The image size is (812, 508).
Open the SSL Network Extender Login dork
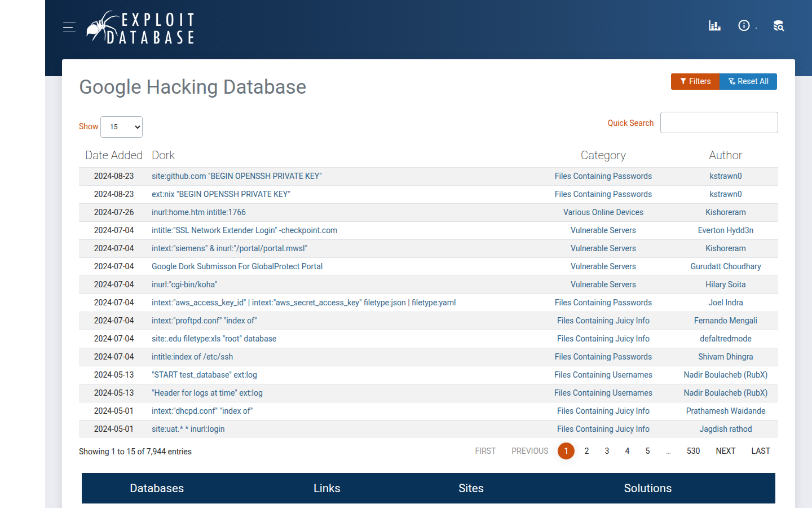244,230
